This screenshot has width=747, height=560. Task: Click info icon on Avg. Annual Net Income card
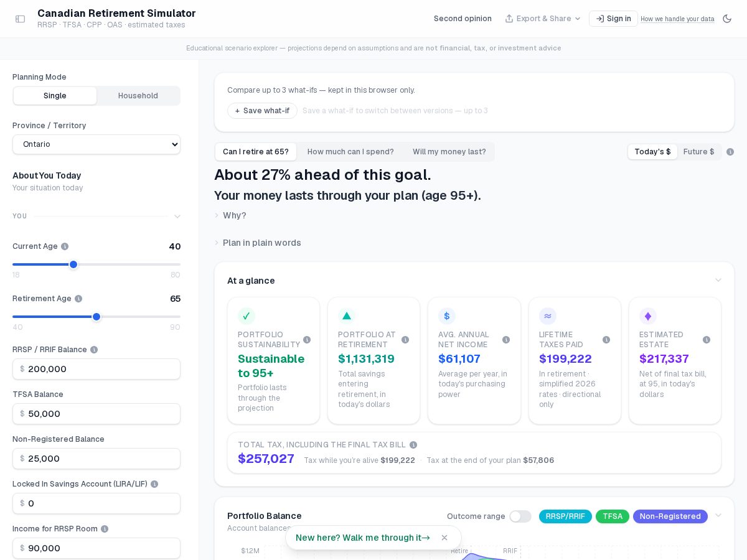coord(506,340)
